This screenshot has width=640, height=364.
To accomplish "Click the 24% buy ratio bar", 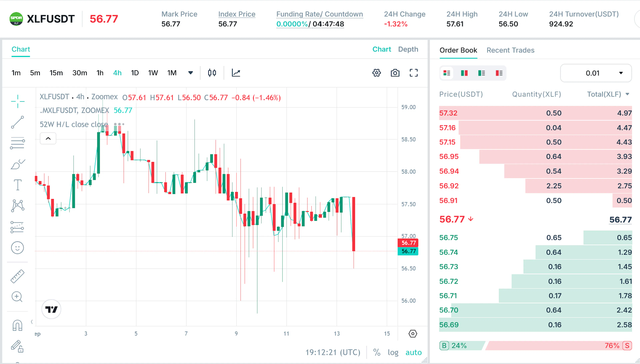I will point(462,345).
